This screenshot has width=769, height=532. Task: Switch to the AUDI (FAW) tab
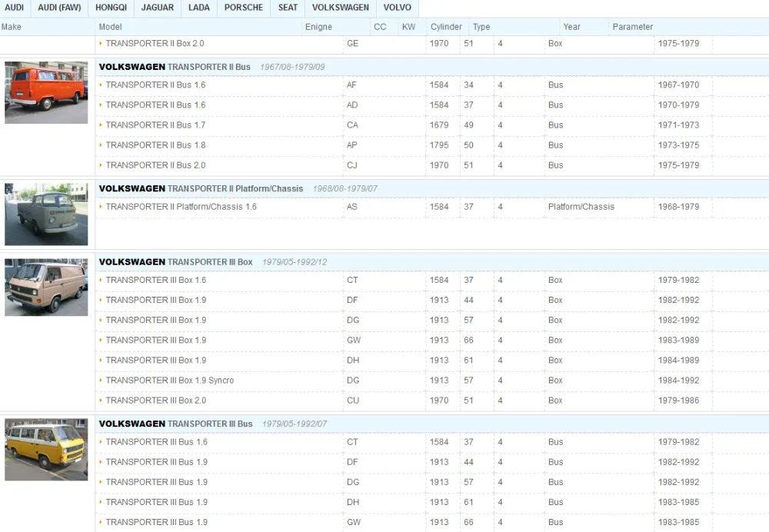pos(59,8)
